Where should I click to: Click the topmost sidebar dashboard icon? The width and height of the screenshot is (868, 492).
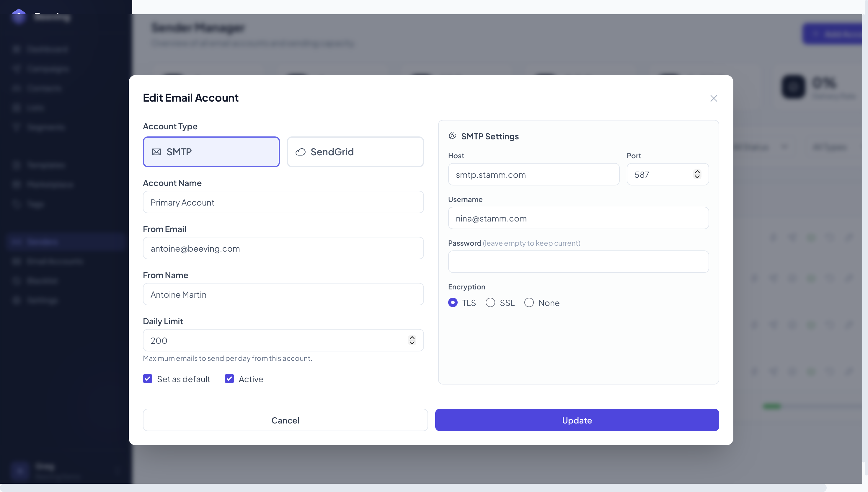17,49
